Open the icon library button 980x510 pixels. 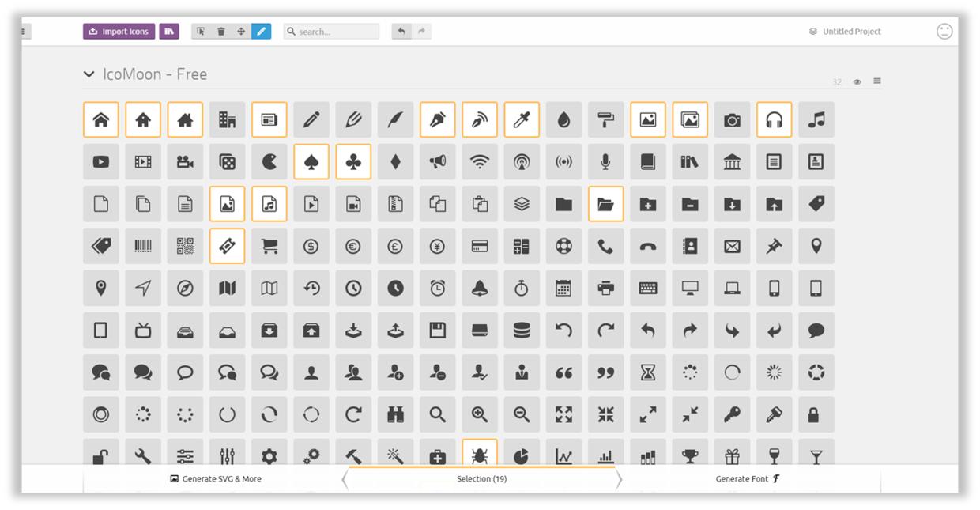[x=169, y=32]
